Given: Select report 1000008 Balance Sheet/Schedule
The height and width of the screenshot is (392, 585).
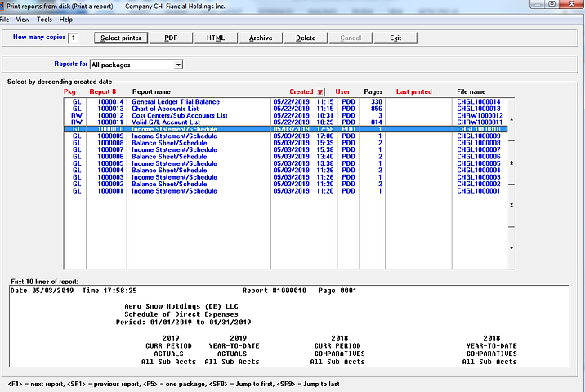Looking at the screenshot, I should pyautogui.click(x=285, y=143).
